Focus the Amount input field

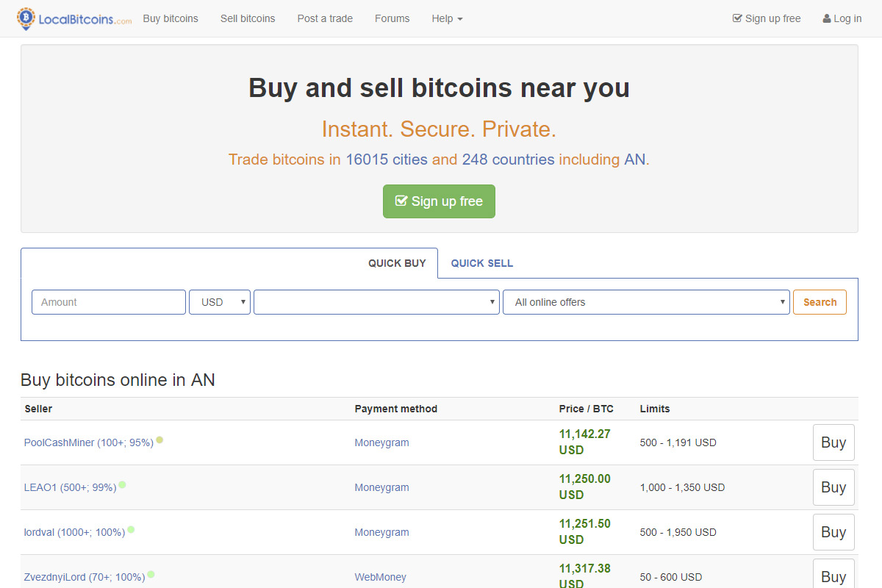coord(109,302)
